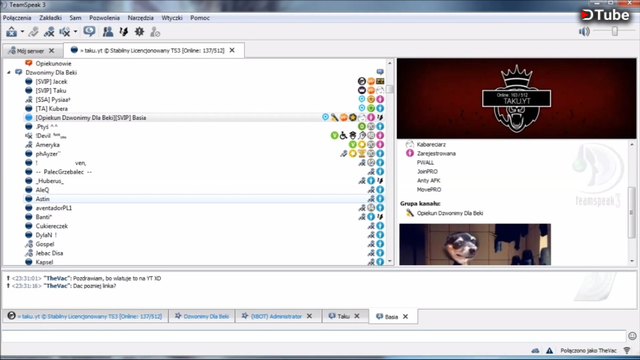Image resolution: width=640 pixels, height=360 pixels.
Task: Open the Zakładki menu
Action: (x=50, y=18)
